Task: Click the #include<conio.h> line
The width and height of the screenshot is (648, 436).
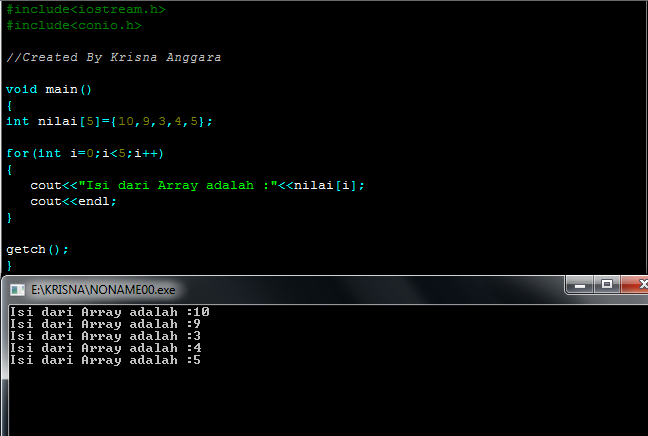Action: [x=74, y=25]
